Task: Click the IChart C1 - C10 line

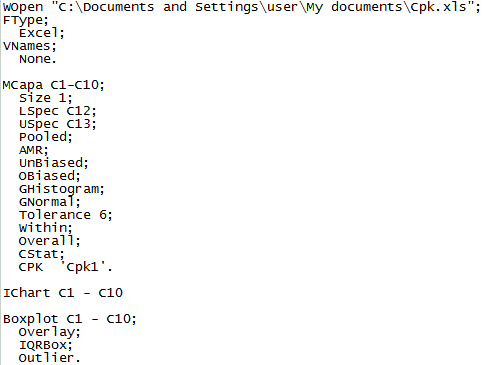Action: point(63,293)
